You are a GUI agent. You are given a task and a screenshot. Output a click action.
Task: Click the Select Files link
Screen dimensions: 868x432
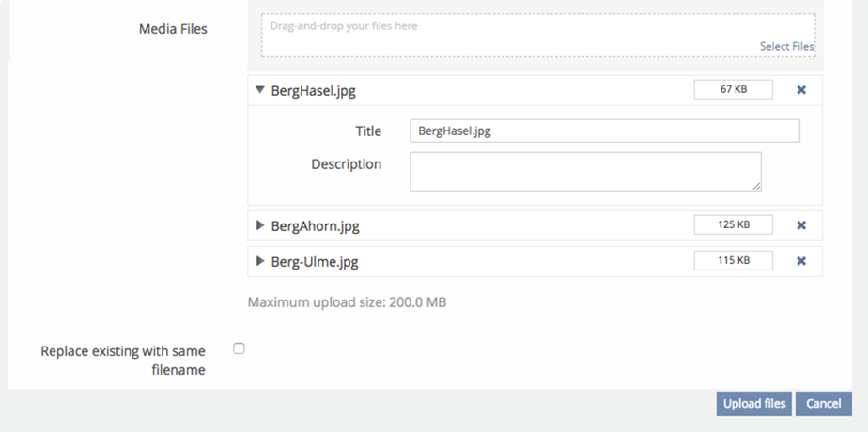[x=786, y=46]
